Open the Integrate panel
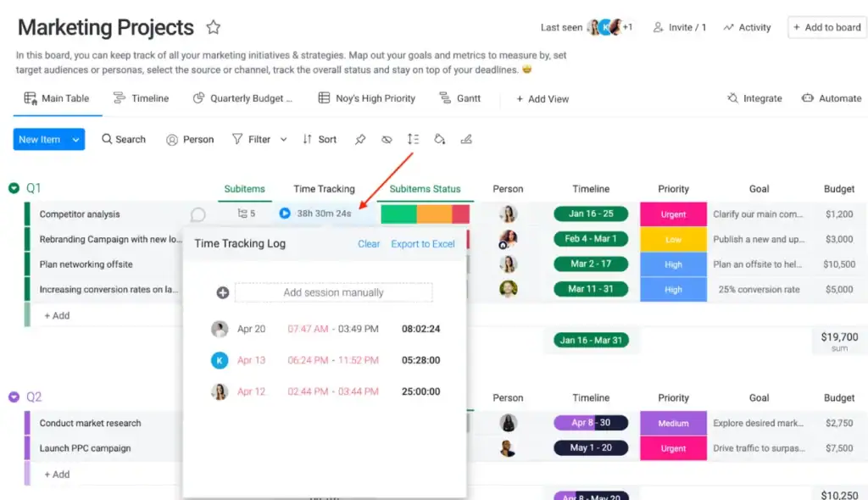 pos(754,98)
